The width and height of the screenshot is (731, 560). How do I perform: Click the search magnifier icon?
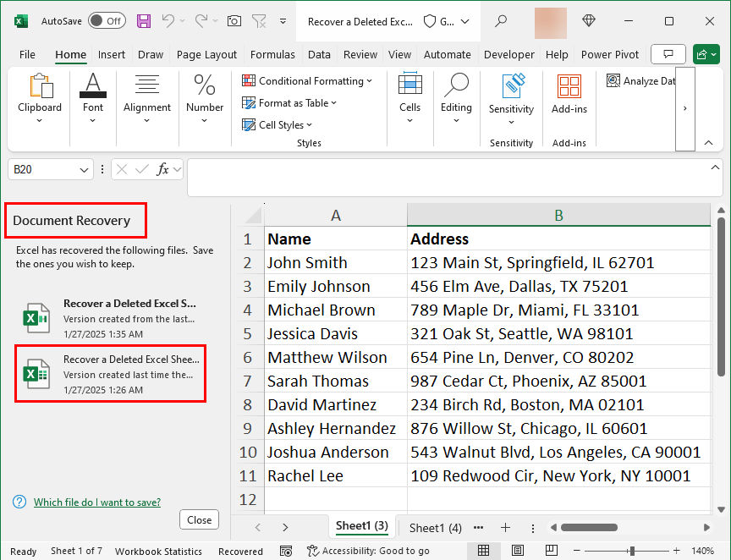coord(501,21)
